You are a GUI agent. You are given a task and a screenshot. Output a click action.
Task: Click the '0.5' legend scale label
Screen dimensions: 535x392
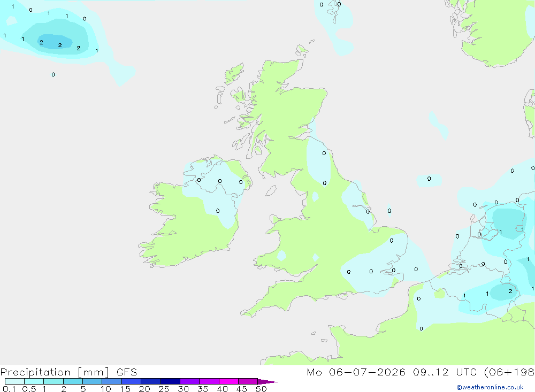[x=29, y=389]
